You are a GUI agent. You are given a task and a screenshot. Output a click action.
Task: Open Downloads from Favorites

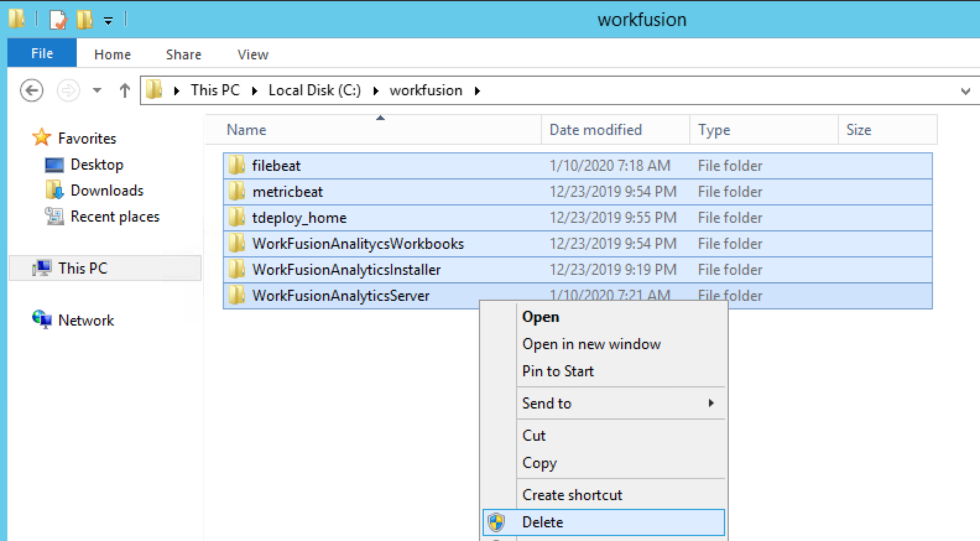(107, 191)
